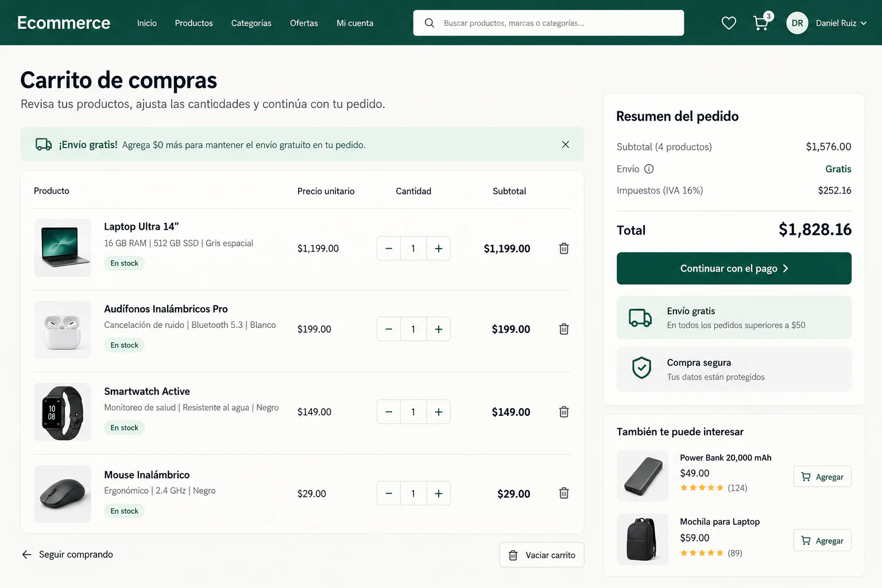This screenshot has width=882, height=588.
Task: Open the Mochila para Laptop image
Action: (x=643, y=539)
